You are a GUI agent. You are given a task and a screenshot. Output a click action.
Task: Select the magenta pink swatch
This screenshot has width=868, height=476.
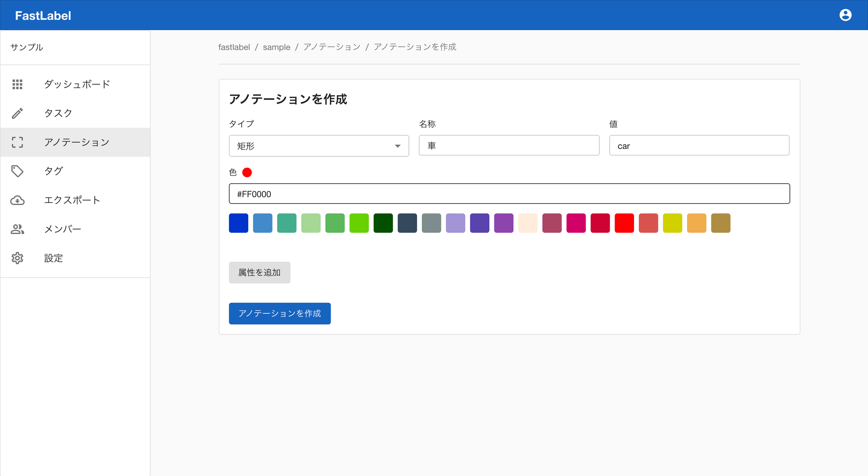pos(576,223)
